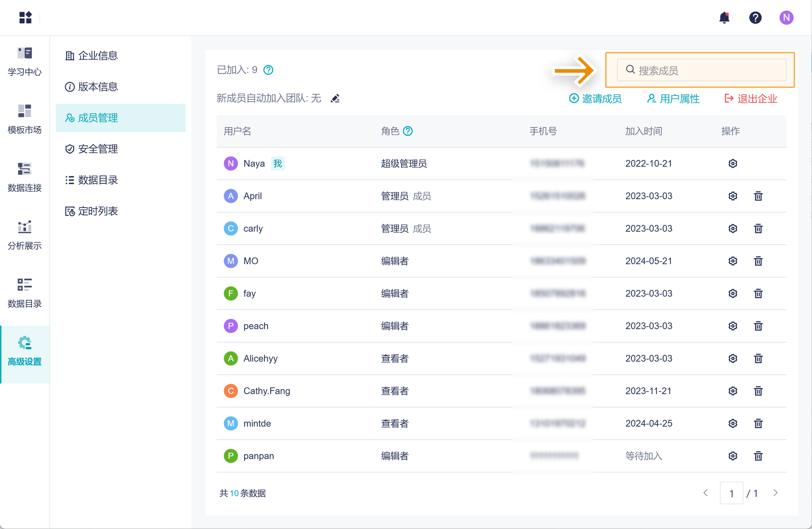Click the 搜索成员 search field
Screen dimensions: 812x529
pos(701,70)
